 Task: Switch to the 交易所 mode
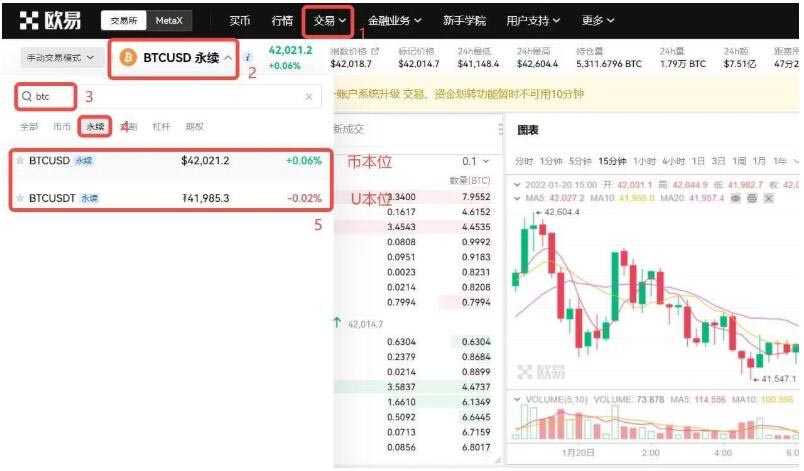pos(124,21)
